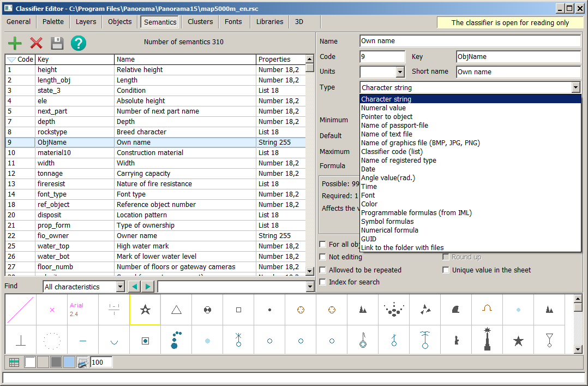The image size is (588, 386).
Task: Enable the Not editing checkbox
Action: tap(323, 257)
